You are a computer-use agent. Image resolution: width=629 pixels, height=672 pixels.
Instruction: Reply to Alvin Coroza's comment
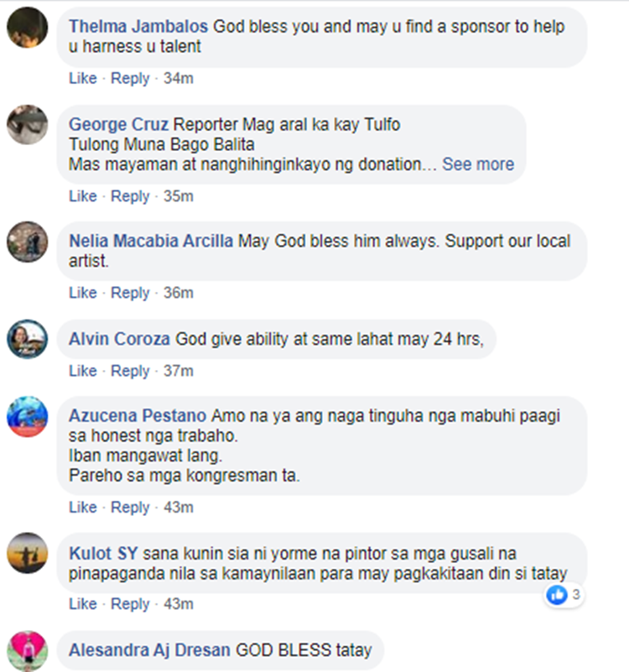point(130,371)
